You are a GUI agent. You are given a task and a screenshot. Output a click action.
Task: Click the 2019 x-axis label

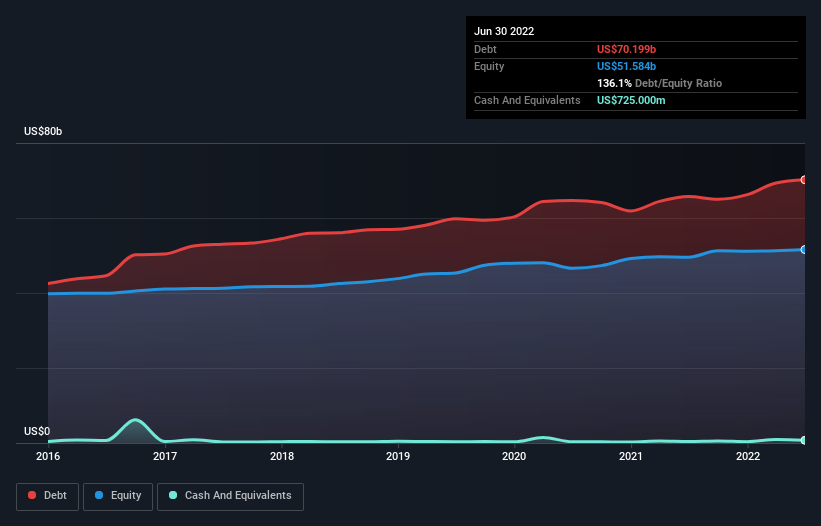click(398, 456)
